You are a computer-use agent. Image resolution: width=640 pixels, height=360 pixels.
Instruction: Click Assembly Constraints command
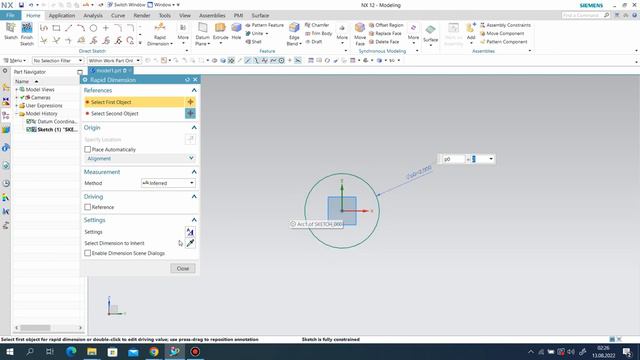[x=505, y=25]
